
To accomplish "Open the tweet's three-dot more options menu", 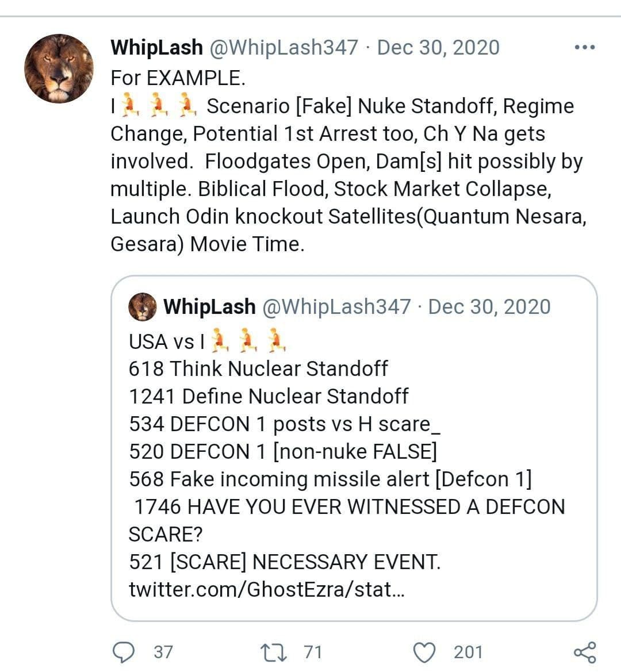I will click(x=585, y=47).
